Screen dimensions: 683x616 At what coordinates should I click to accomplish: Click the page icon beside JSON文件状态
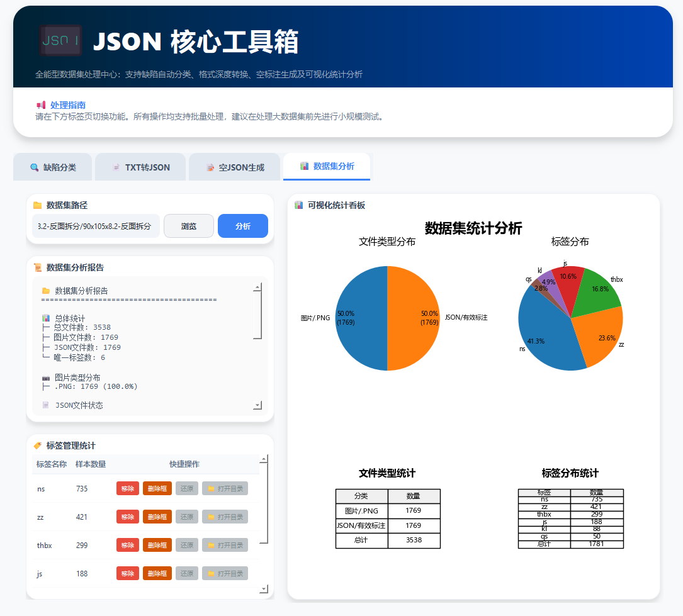pos(45,405)
